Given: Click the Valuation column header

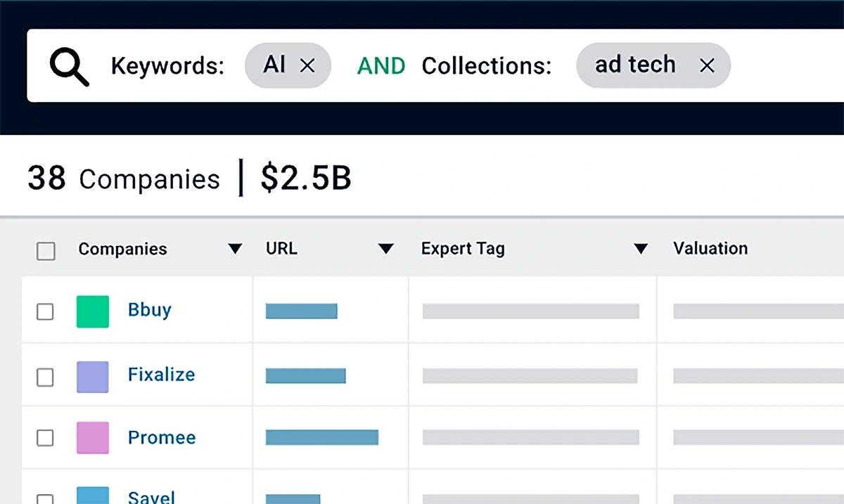Looking at the screenshot, I should click(x=710, y=248).
